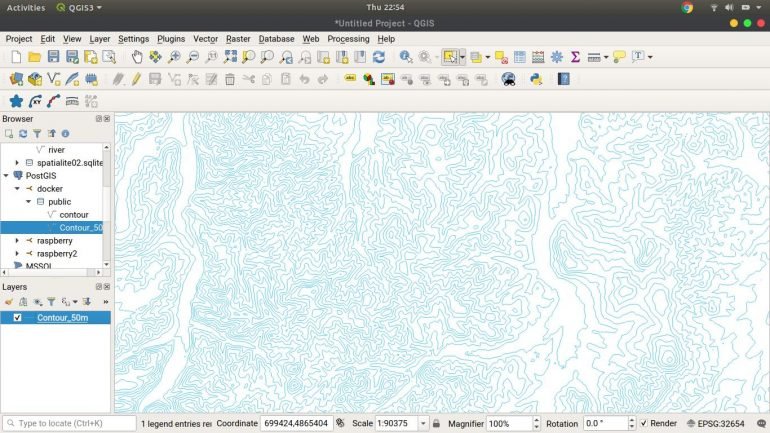The width and height of the screenshot is (770, 433).
Task: Open the field calculator
Action: coord(538,57)
